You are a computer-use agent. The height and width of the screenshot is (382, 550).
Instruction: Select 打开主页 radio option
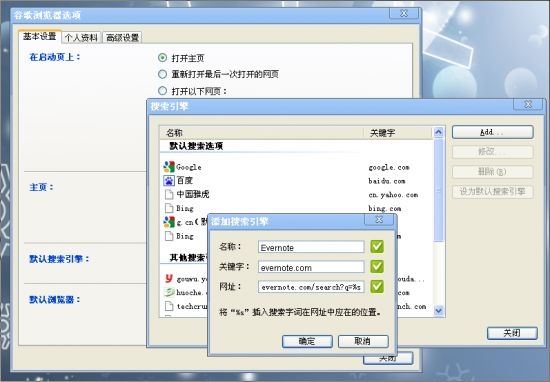point(162,58)
